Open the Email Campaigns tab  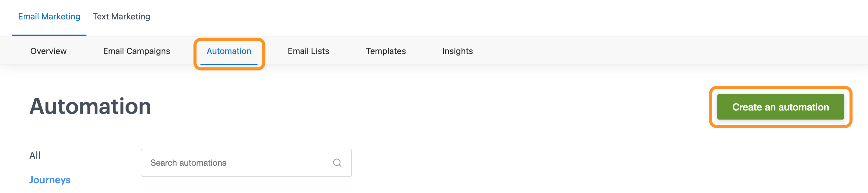coord(136,51)
